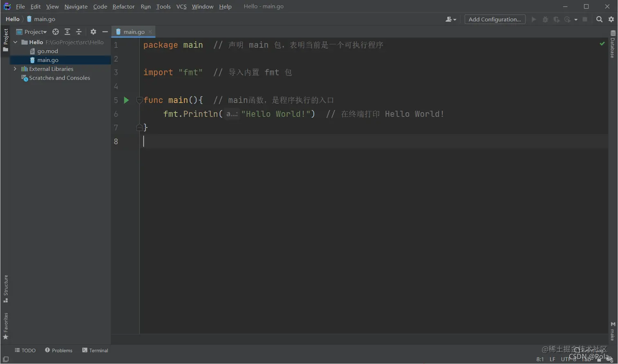This screenshot has height=364, width=618.
Task: Click the a... parameter hint in Println
Action: point(232,114)
